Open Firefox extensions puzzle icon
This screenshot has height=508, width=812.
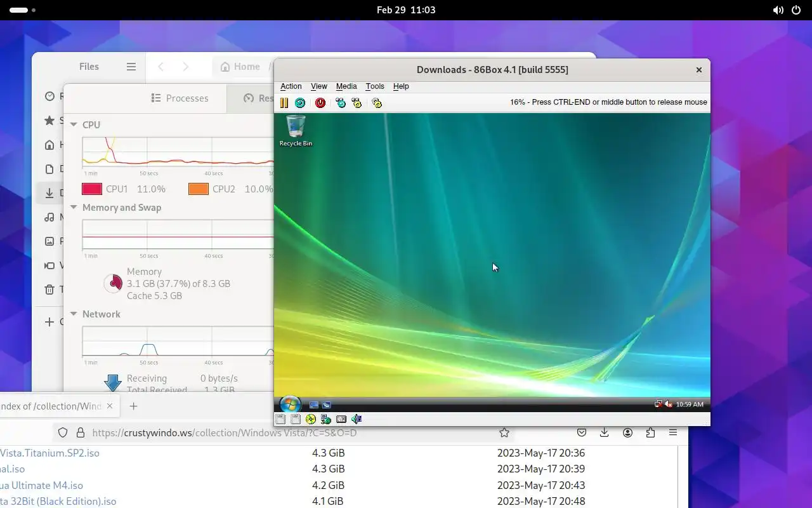click(650, 432)
